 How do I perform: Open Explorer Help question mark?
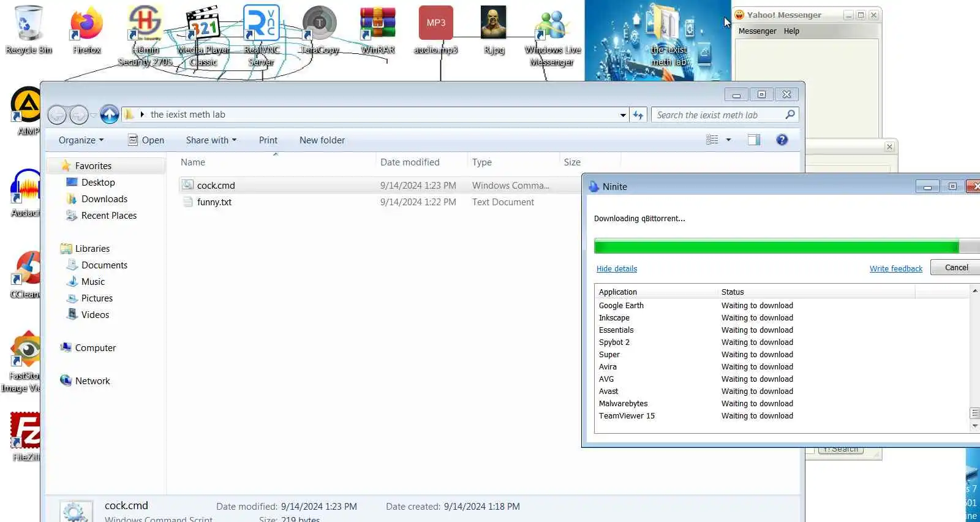coord(782,140)
